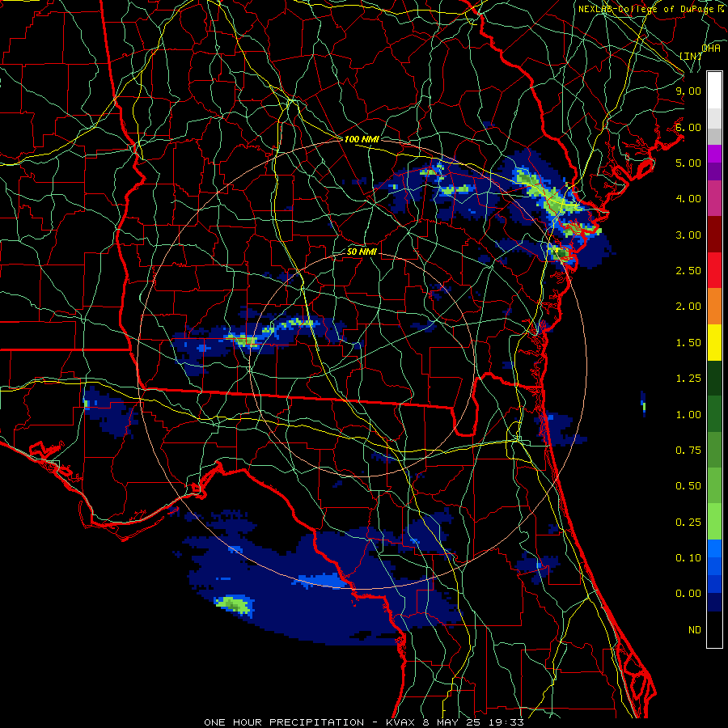
Task: Click the "9.00" legend value
Action: click(x=688, y=91)
